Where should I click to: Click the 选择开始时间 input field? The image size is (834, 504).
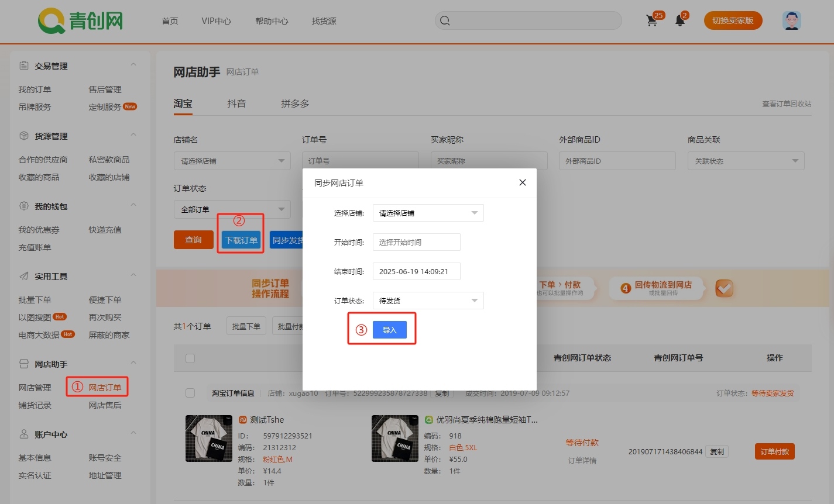(416, 242)
